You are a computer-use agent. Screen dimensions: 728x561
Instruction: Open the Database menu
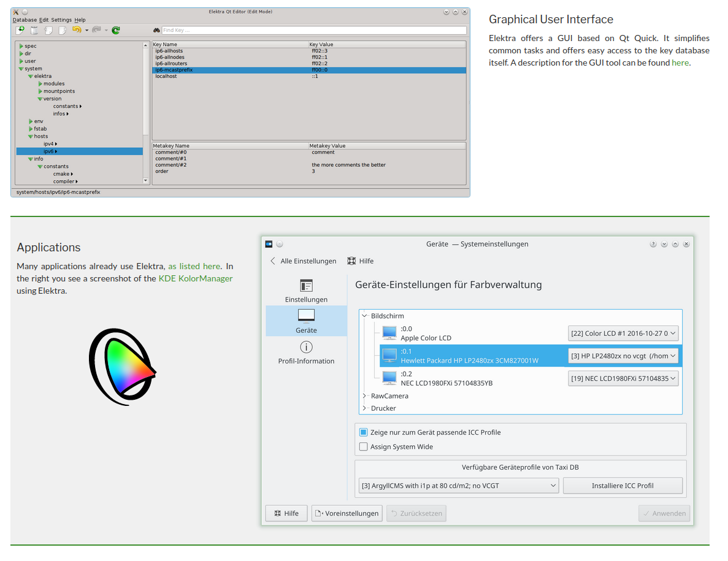tap(25, 20)
